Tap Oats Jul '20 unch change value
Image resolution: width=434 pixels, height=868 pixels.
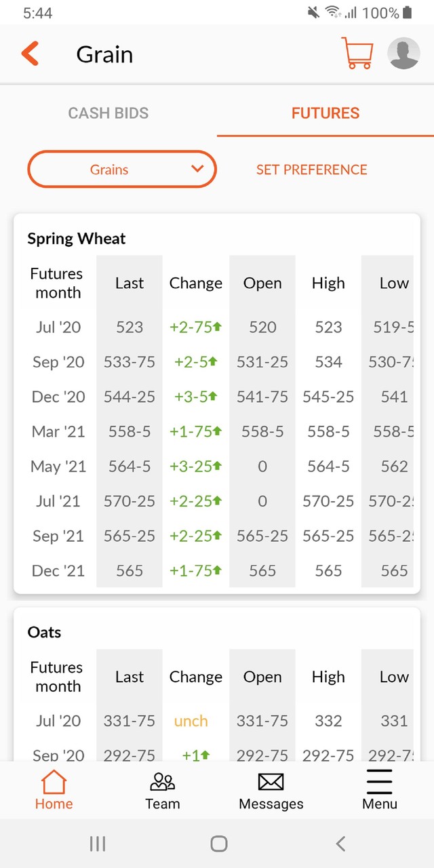tap(191, 721)
